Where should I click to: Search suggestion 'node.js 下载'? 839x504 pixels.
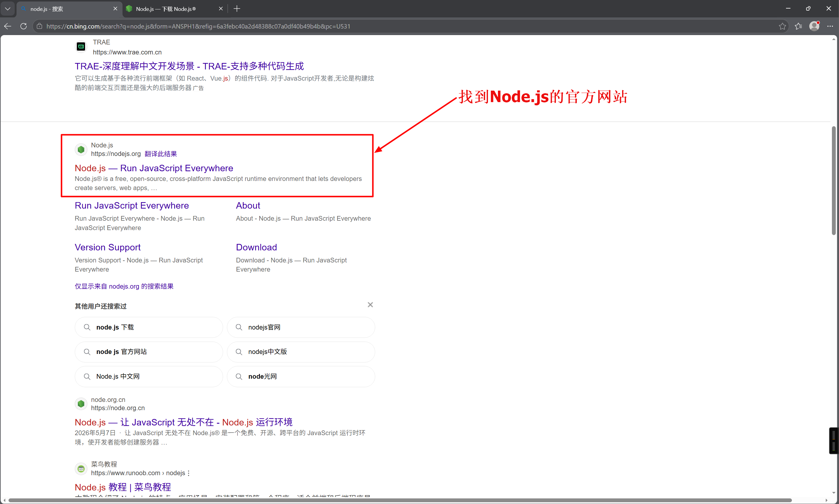(149, 327)
